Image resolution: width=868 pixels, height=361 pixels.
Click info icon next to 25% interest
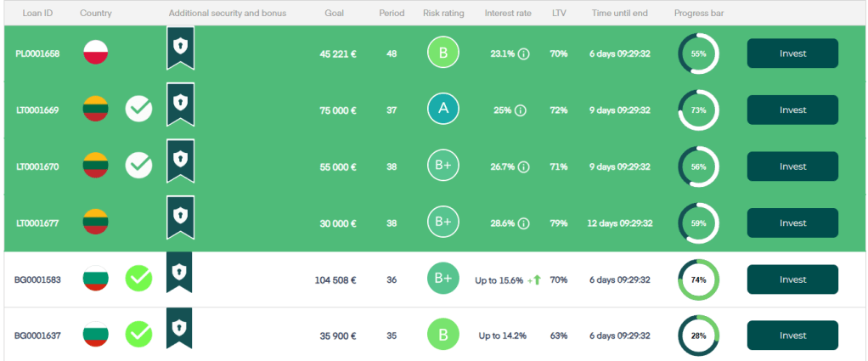pos(521,110)
